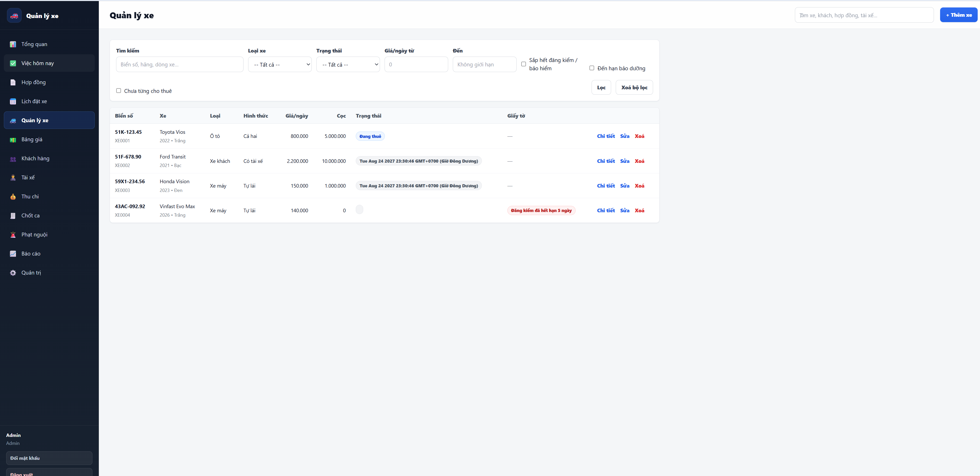
Task: Focus the Tìm kiếm plate search field
Action: point(180,64)
